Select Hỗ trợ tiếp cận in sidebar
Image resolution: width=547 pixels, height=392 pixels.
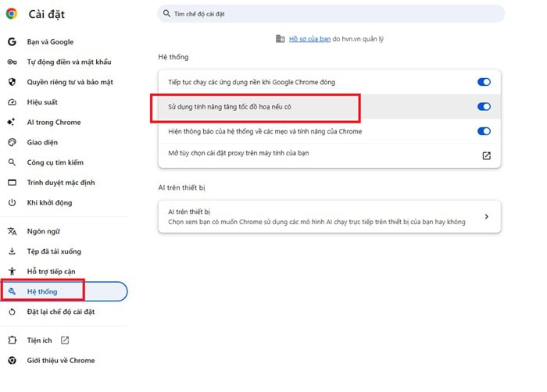tap(51, 271)
